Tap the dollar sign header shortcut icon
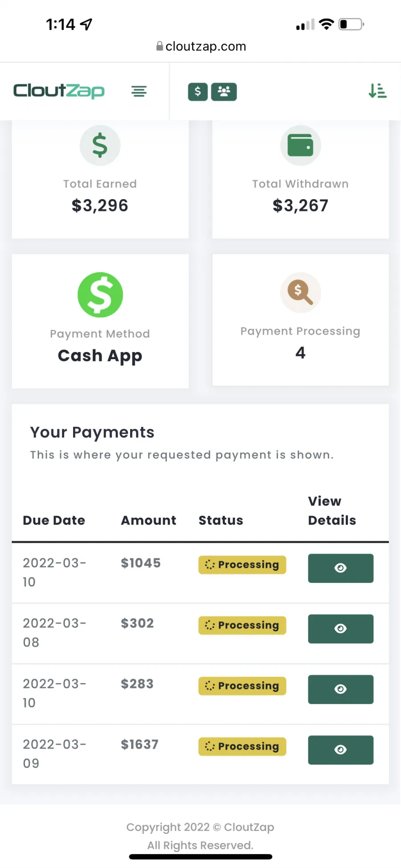 pyautogui.click(x=198, y=92)
